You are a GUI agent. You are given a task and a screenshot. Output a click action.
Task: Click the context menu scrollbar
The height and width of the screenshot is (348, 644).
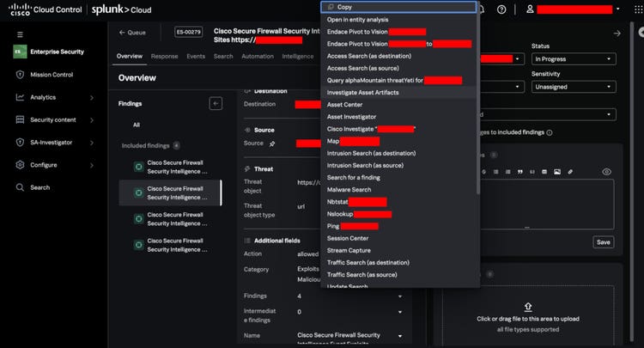coord(477,99)
